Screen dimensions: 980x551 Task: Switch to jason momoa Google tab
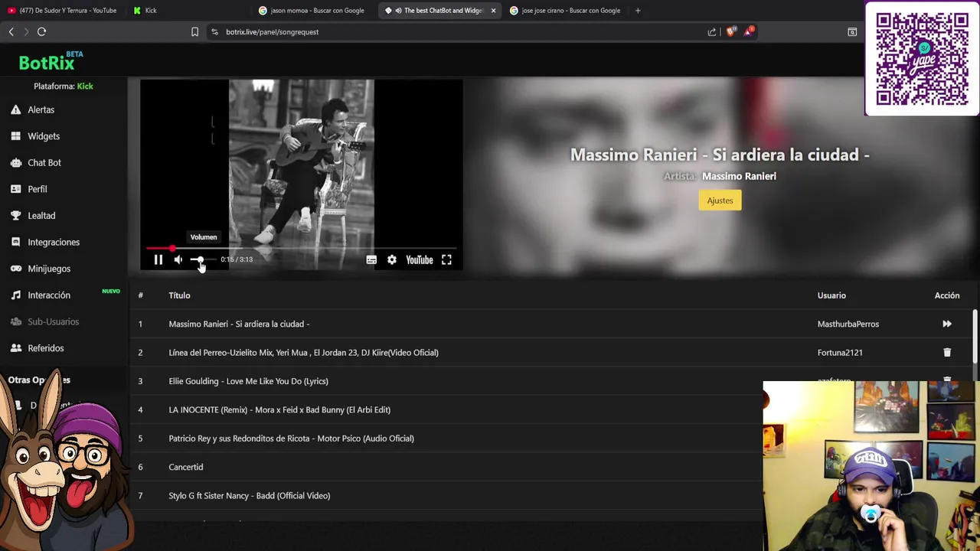click(x=313, y=11)
